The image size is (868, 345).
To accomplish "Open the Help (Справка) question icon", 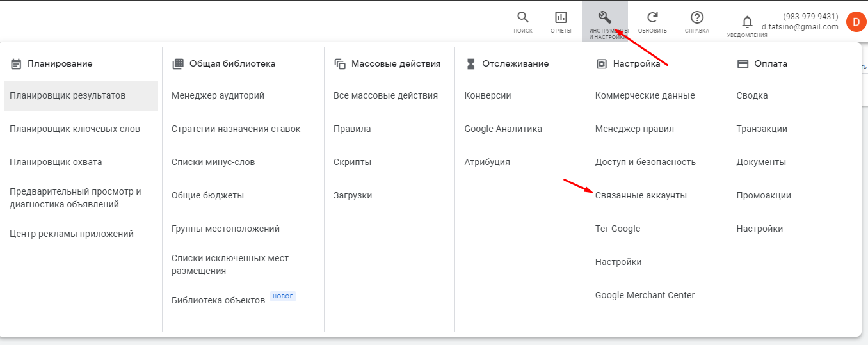I will click(x=697, y=18).
